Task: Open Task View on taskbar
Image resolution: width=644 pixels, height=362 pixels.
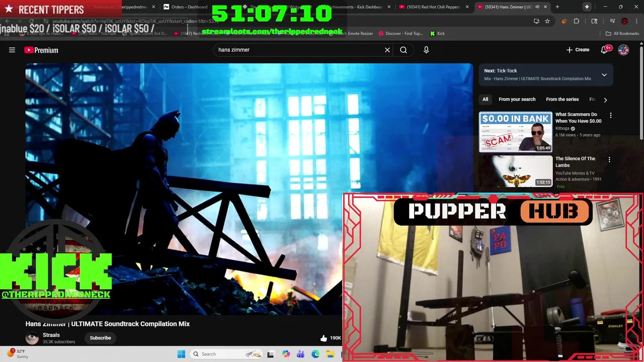Action: coord(270,354)
